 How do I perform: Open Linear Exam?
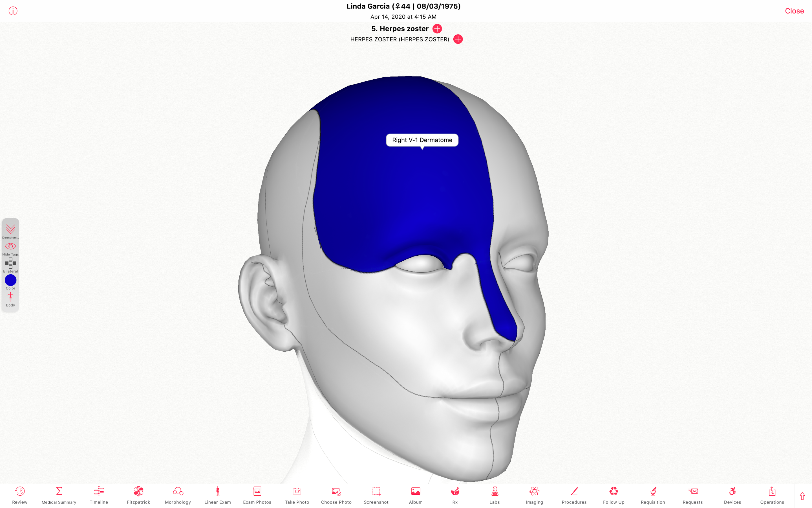pyautogui.click(x=217, y=495)
